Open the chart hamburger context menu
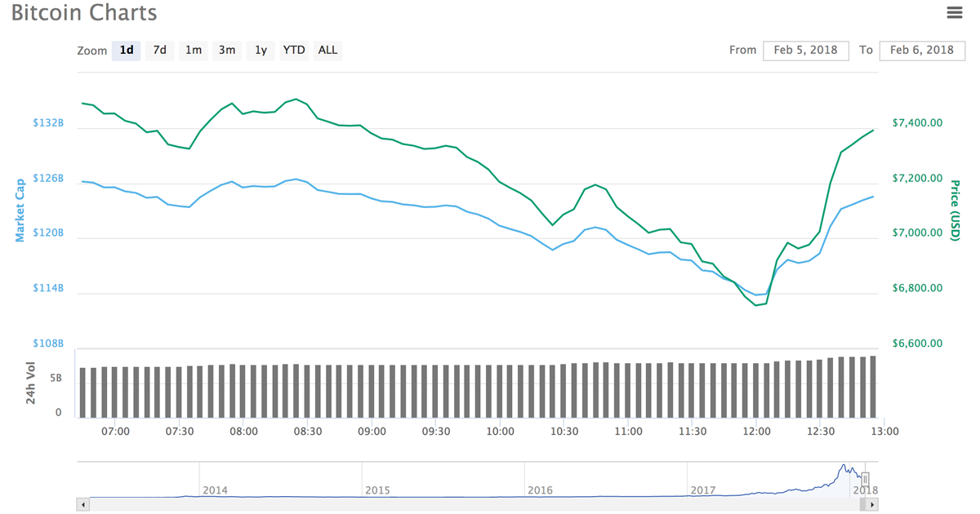The image size is (980, 514). click(954, 12)
